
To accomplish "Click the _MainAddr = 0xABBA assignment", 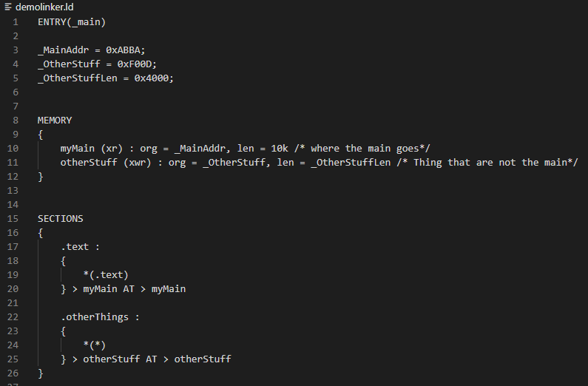I will click(x=91, y=50).
